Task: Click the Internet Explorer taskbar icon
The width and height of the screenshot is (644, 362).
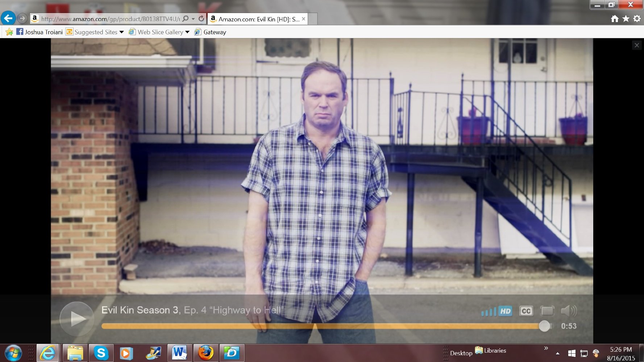Action: (x=48, y=353)
